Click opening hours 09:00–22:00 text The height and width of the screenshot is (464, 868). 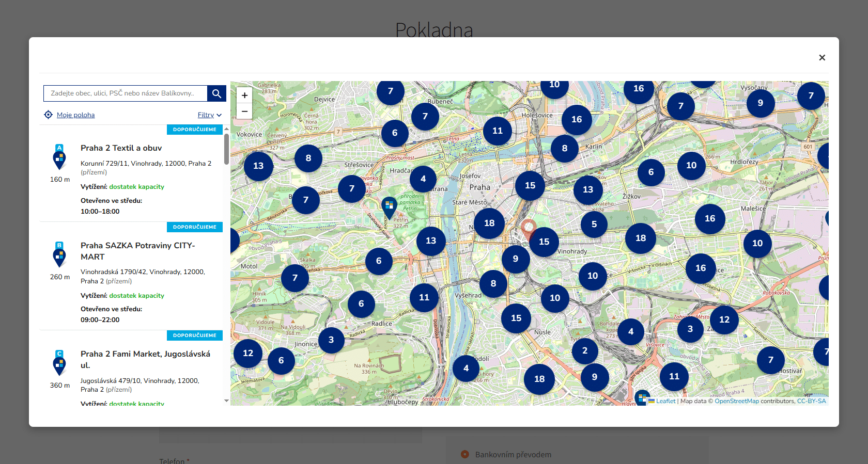100,320
